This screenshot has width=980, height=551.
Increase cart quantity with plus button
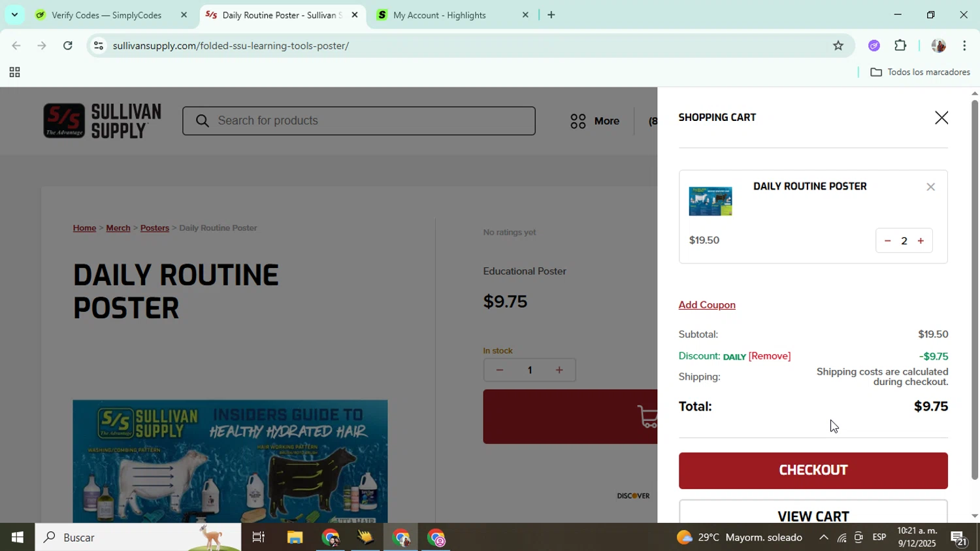(921, 241)
